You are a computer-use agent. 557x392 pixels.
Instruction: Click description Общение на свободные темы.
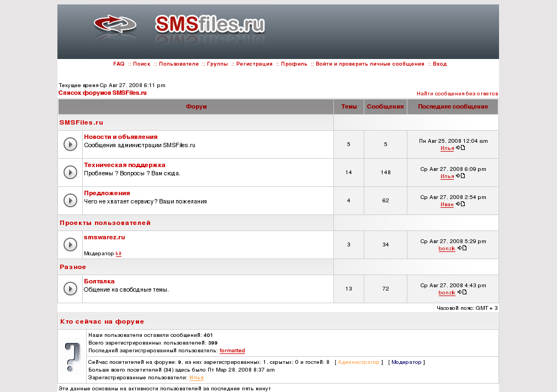126,290
